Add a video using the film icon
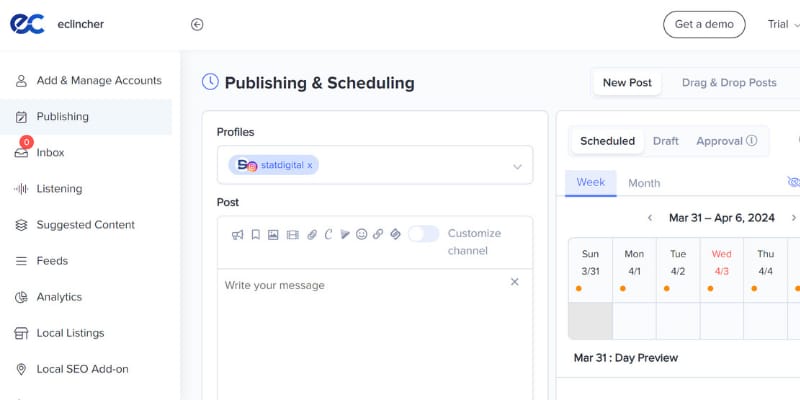Screen dimensions: 800x400 pos(292,235)
